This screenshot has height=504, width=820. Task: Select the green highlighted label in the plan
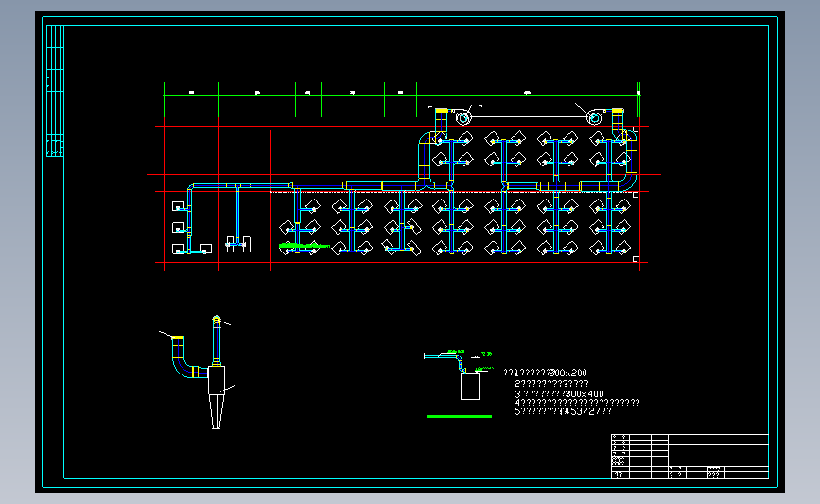[305, 245]
